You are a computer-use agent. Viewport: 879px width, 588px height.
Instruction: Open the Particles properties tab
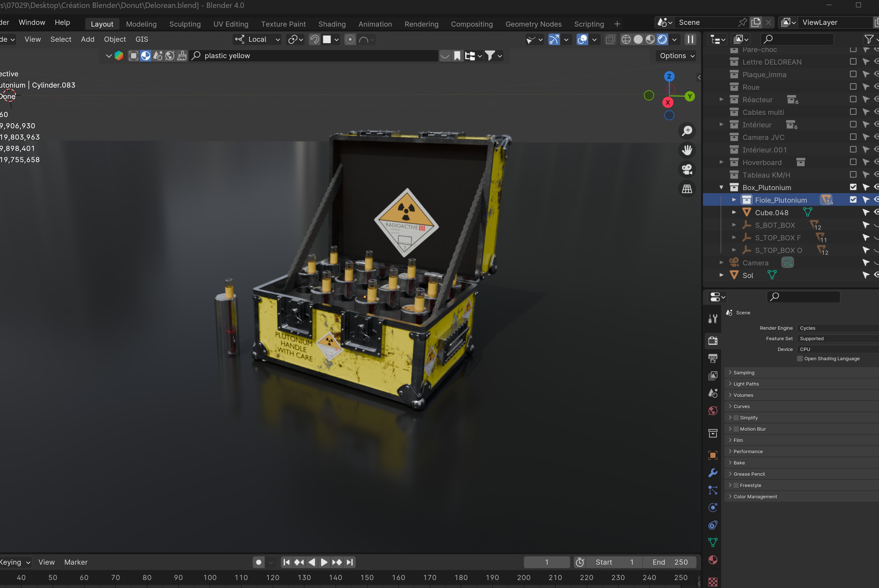(712, 490)
